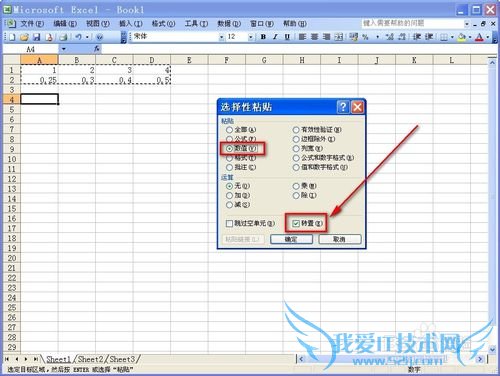Open a file with the Open folder icon
Image resolution: width=500 pixels, height=376 pixels.
(x=24, y=37)
